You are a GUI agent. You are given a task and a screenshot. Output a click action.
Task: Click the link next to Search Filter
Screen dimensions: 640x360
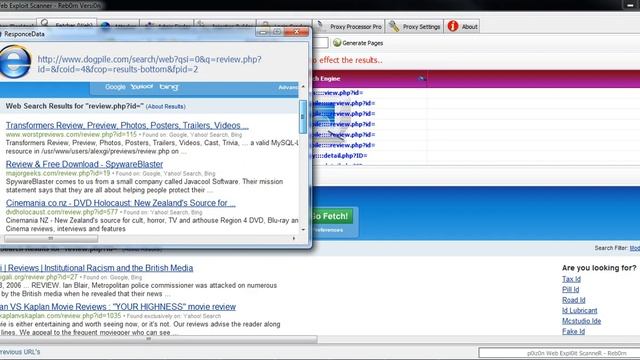coord(635,248)
